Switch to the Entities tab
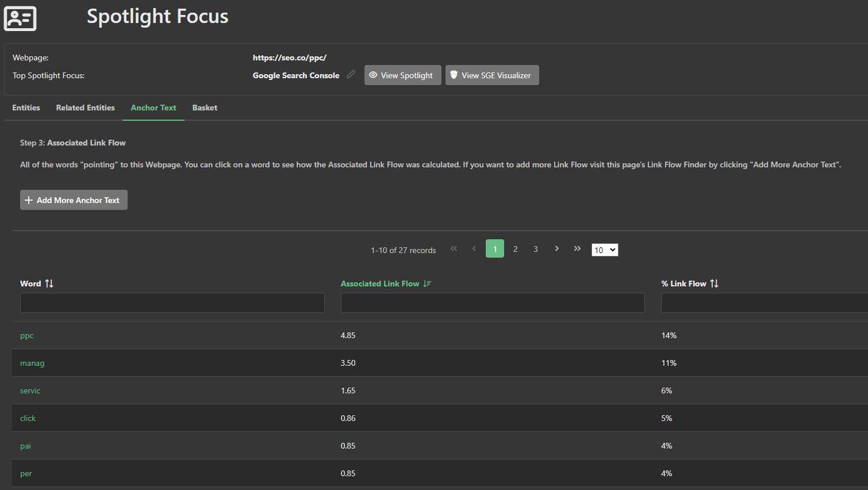The width and height of the screenshot is (868, 490). (26, 108)
